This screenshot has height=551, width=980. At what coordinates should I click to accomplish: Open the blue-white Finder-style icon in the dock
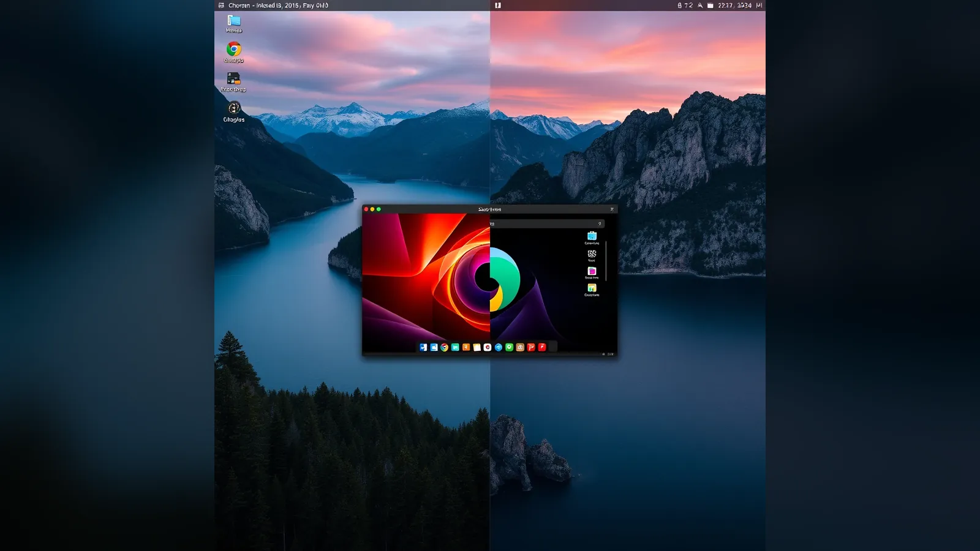(x=423, y=347)
